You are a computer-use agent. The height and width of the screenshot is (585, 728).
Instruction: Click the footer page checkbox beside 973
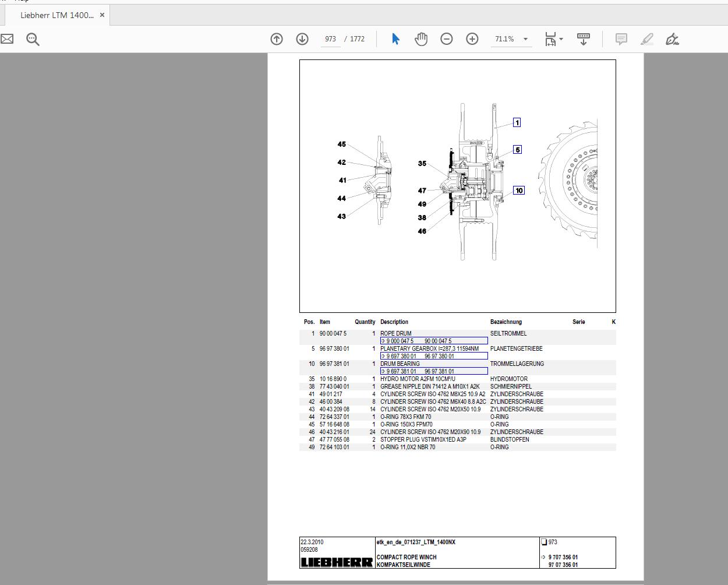click(x=545, y=542)
